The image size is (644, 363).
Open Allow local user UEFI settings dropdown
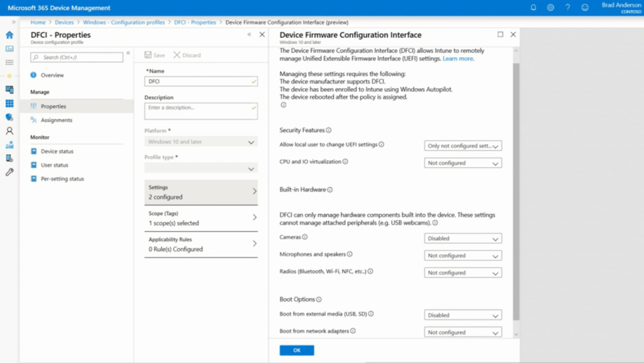click(463, 146)
